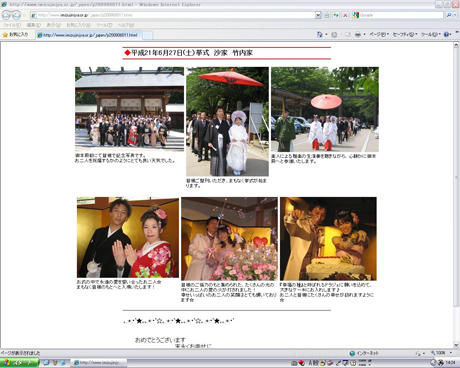Click the インターネット security zone indicator
The height and width of the screenshot is (368, 460).
tap(364, 353)
